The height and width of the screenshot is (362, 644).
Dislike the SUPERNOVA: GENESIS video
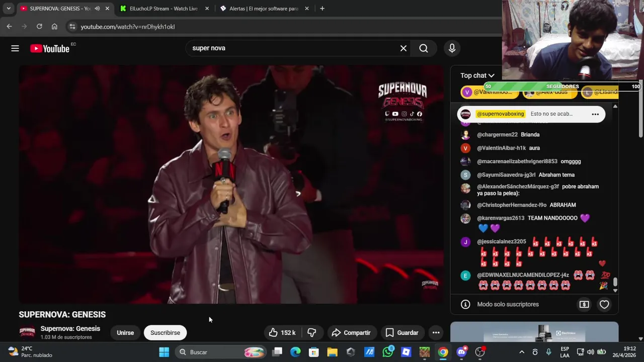(x=312, y=333)
